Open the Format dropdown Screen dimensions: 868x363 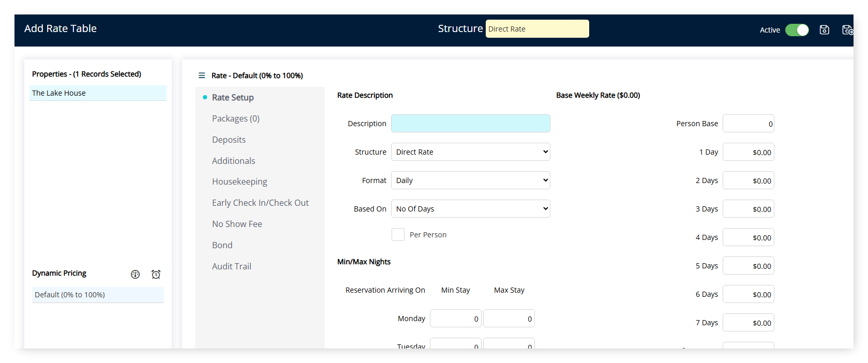(471, 180)
